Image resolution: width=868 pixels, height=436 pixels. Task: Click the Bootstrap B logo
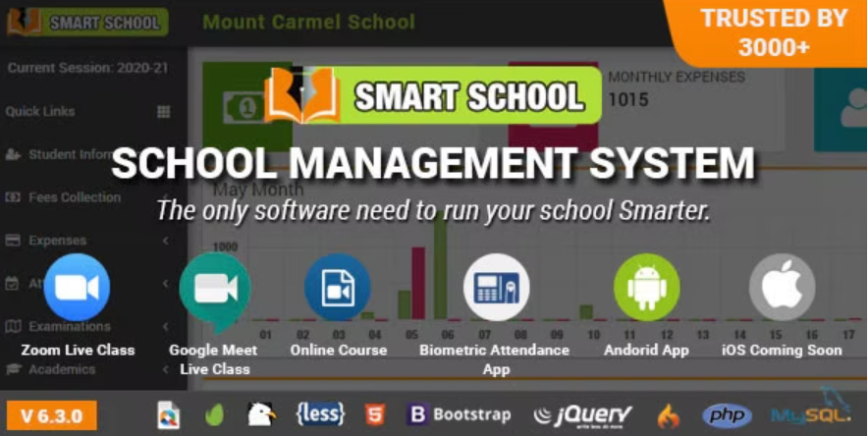point(417,414)
